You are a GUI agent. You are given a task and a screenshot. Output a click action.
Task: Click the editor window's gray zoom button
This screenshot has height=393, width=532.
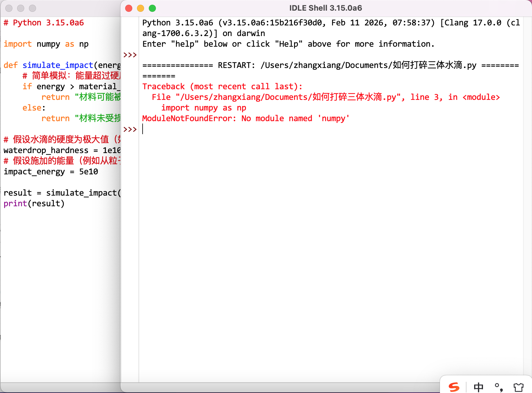point(32,8)
